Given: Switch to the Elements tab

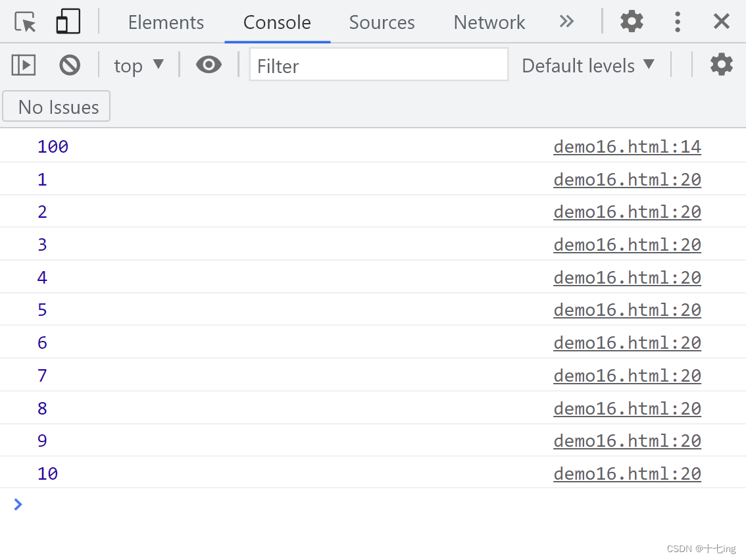Looking at the screenshot, I should (x=166, y=22).
